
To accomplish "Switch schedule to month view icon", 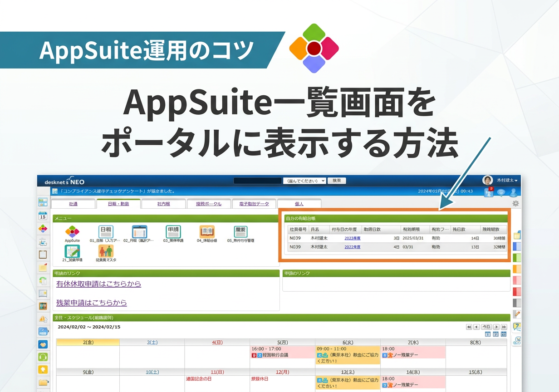I will 504,334.
